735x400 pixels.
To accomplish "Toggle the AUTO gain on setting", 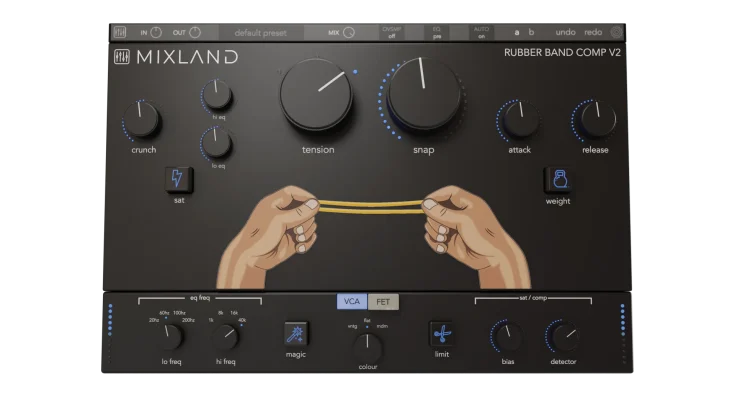I will coord(481,32).
